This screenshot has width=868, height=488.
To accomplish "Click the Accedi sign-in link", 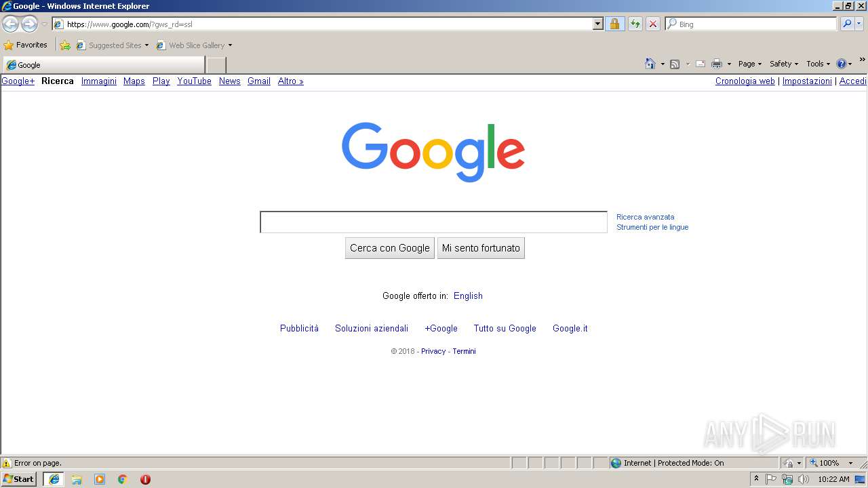I will (x=853, y=81).
